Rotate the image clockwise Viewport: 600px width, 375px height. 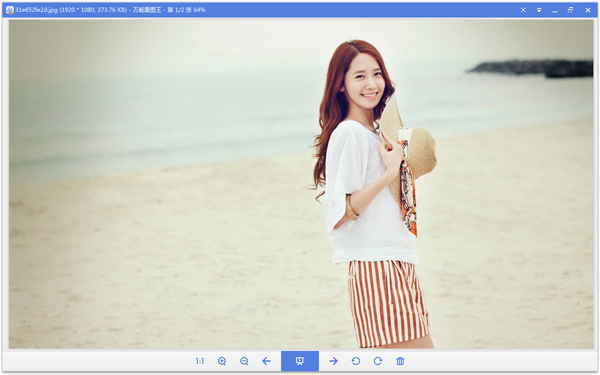pos(378,361)
